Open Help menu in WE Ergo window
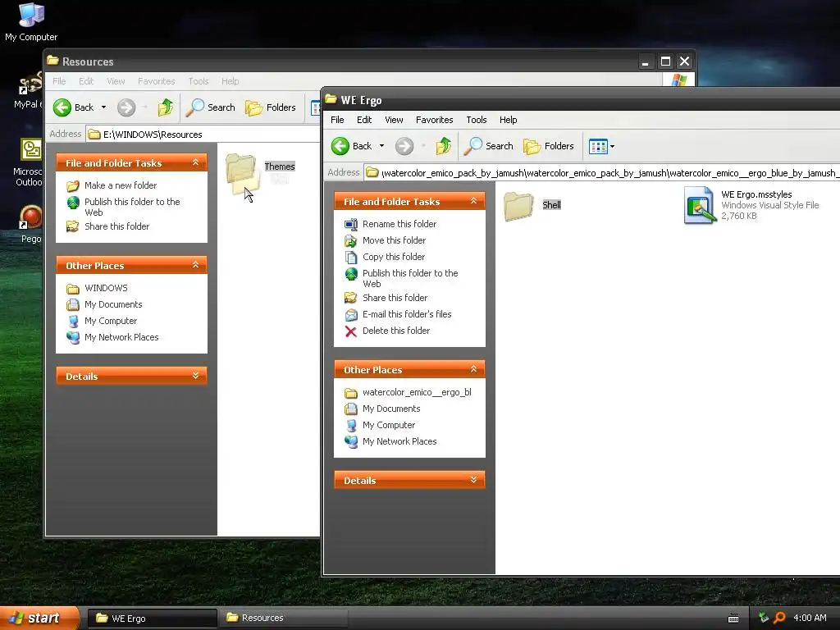Image resolution: width=840 pixels, height=630 pixels. tap(509, 120)
